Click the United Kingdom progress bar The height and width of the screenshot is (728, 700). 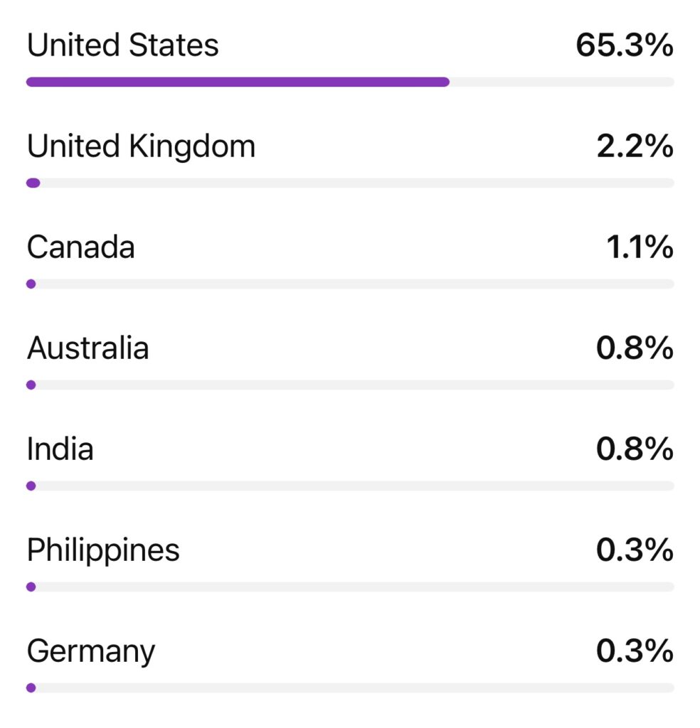[350, 183]
